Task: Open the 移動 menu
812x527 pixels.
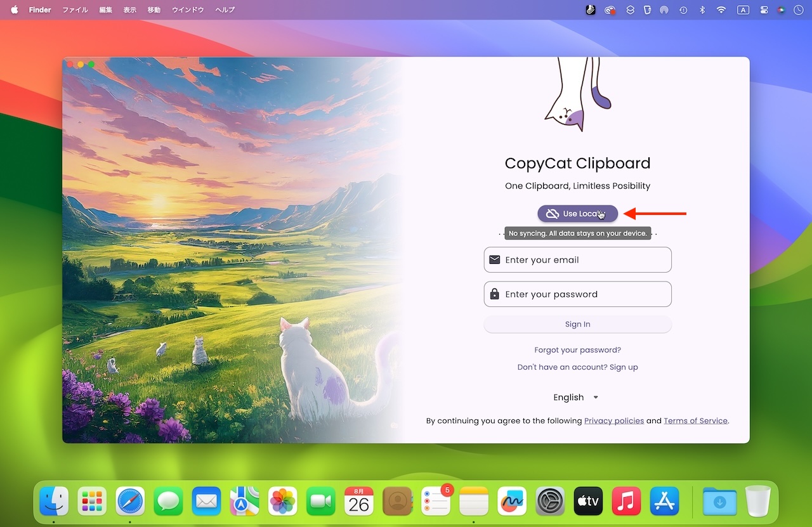Action: click(154, 10)
